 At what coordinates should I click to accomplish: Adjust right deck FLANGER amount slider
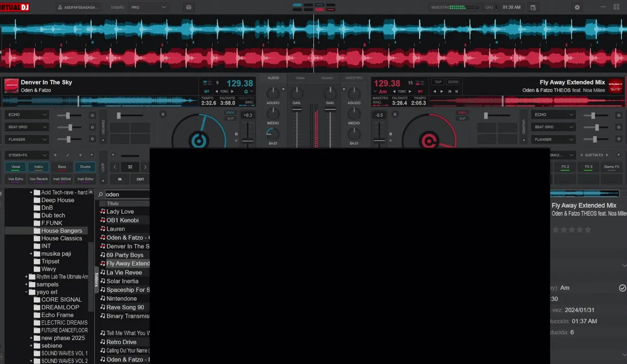596,139
